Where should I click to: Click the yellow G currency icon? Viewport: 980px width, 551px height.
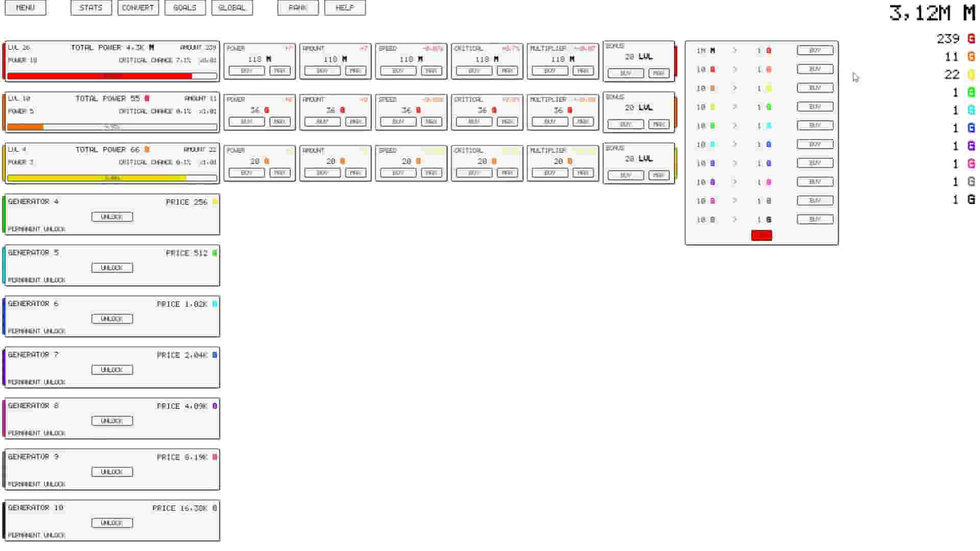[x=971, y=74]
